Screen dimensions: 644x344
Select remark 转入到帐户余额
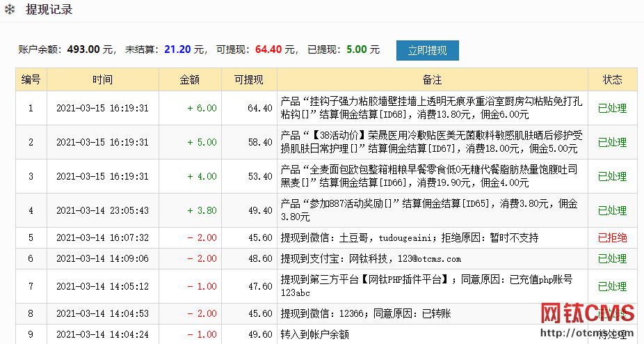pos(315,334)
